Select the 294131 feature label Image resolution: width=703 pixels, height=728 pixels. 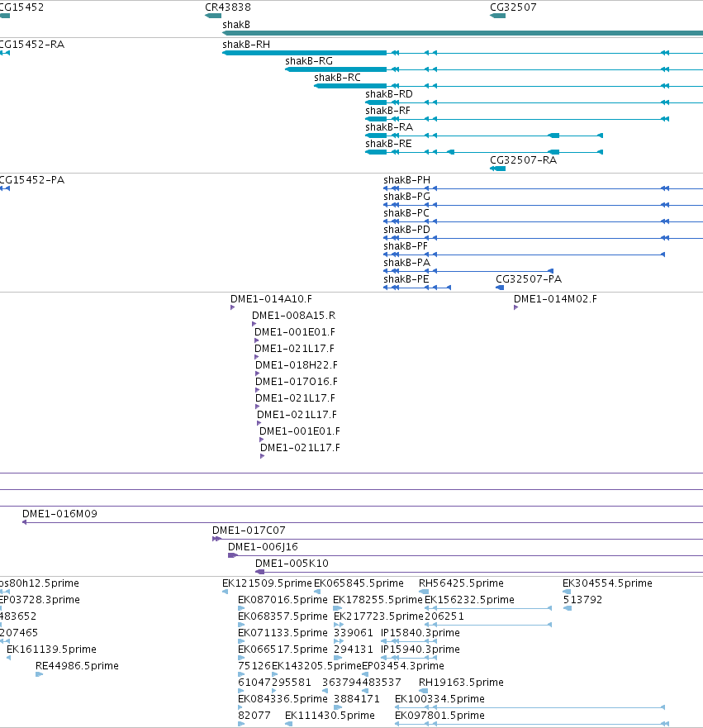tap(353, 649)
